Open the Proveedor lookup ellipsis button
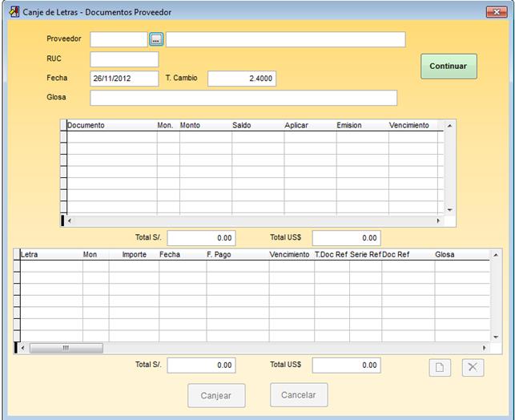 pos(156,39)
